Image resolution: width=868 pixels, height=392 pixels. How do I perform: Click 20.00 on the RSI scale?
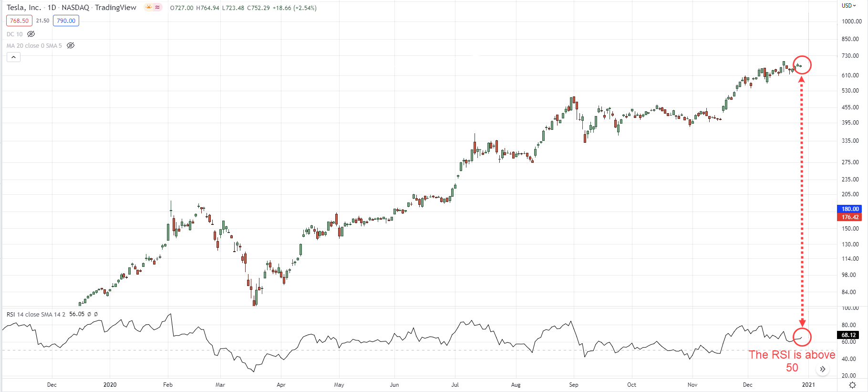(849, 376)
